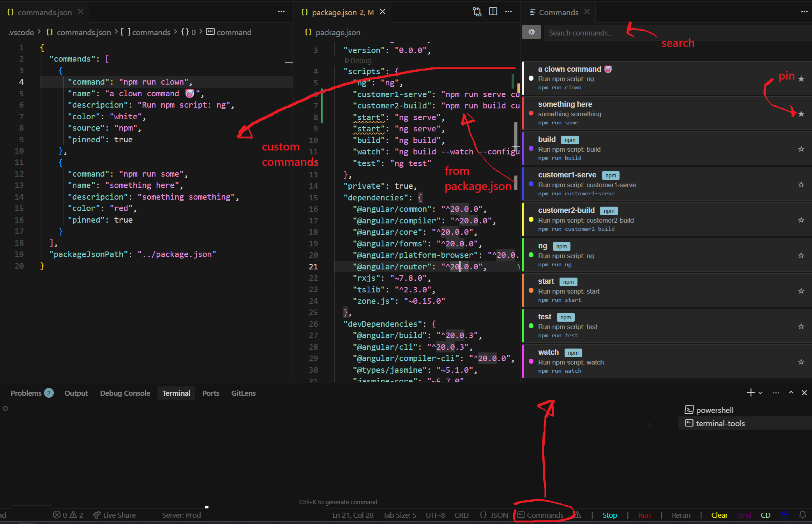
Task: Open the terminal launch profile dropdown chevron
Action: 759,392
